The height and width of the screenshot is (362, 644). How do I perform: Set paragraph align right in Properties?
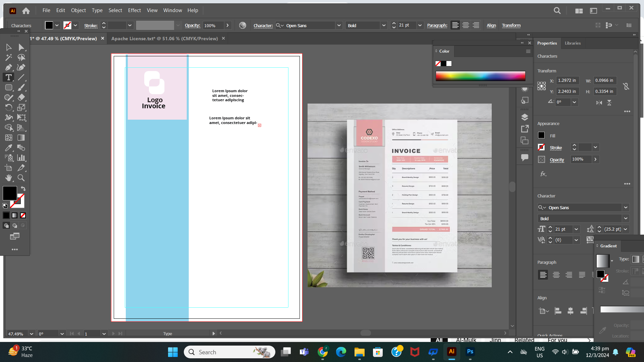click(x=569, y=275)
